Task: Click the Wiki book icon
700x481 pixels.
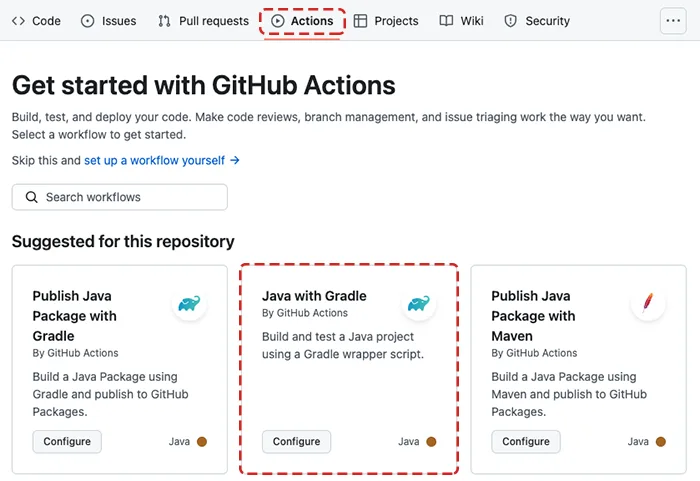Action: 446,21
